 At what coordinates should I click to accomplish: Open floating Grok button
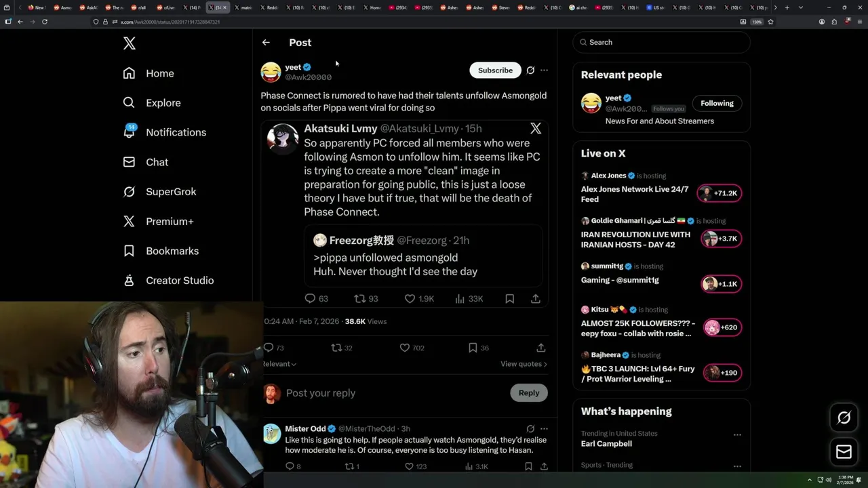(x=844, y=418)
